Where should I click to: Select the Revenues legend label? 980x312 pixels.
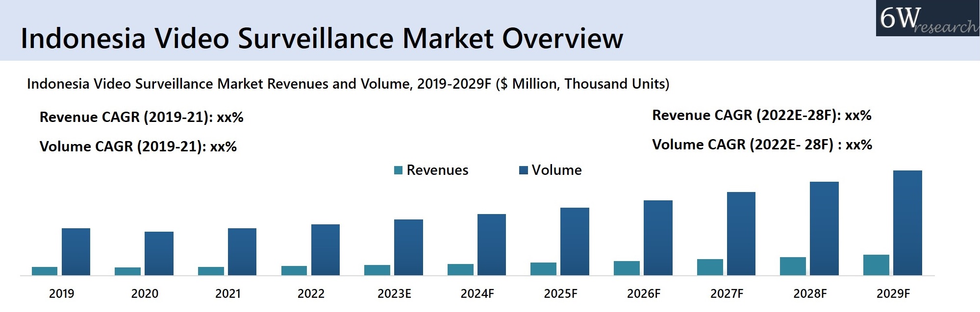tap(437, 170)
